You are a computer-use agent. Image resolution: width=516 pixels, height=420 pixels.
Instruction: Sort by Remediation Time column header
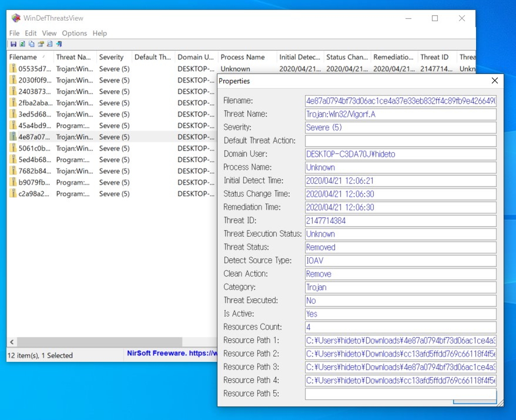(x=394, y=57)
